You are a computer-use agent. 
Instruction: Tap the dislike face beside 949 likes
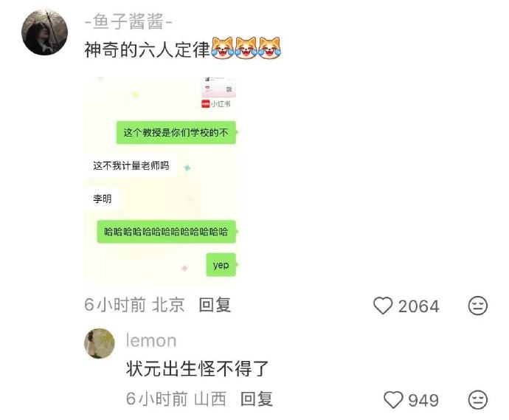478,399
